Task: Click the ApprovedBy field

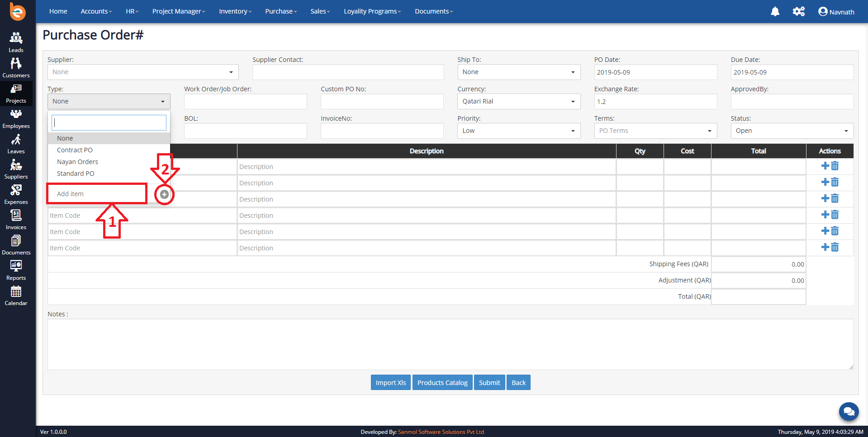Action: 792,102
